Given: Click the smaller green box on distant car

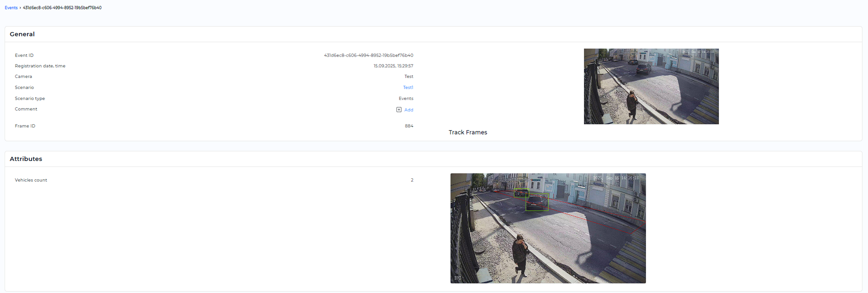Looking at the screenshot, I should (x=521, y=193).
